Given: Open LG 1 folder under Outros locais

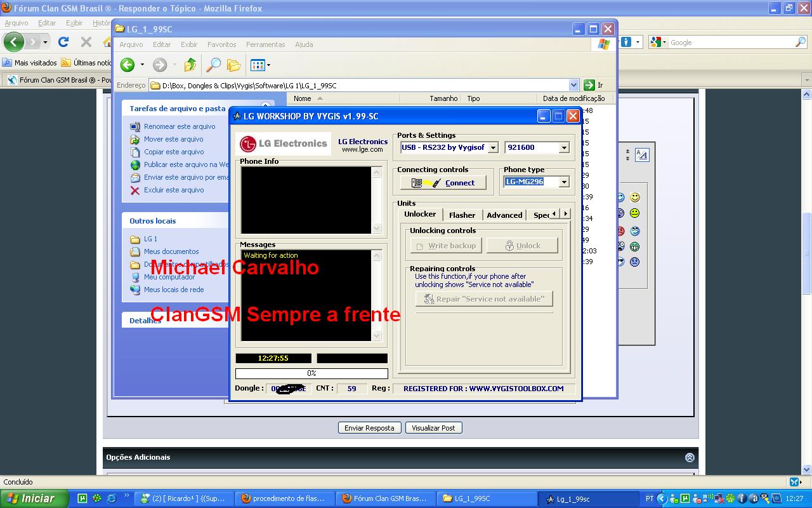Looking at the screenshot, I should click(x=150, y=239).
